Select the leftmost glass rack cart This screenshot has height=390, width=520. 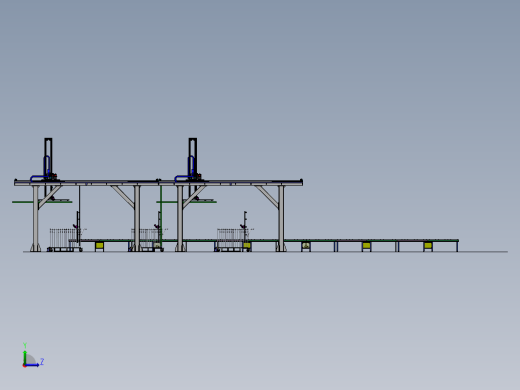[65, 239]
